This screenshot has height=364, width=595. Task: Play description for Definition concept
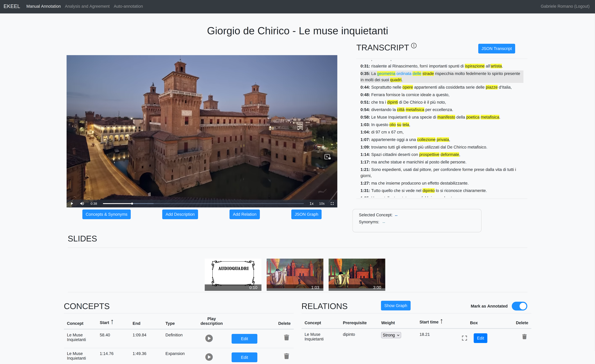click(x=209, y=338)
